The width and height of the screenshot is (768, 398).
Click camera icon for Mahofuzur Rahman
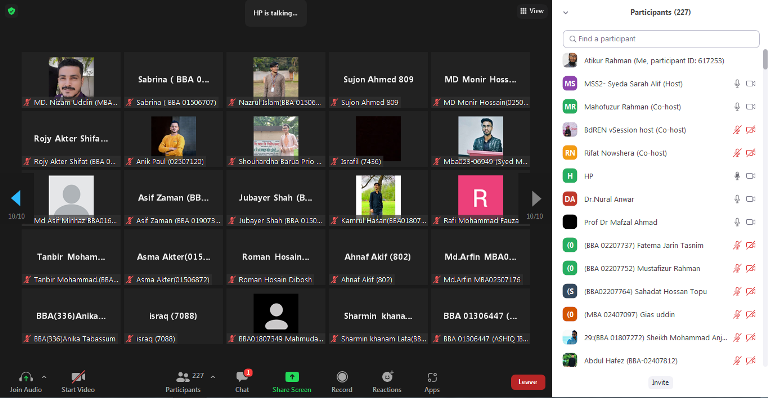click(750, 107)
